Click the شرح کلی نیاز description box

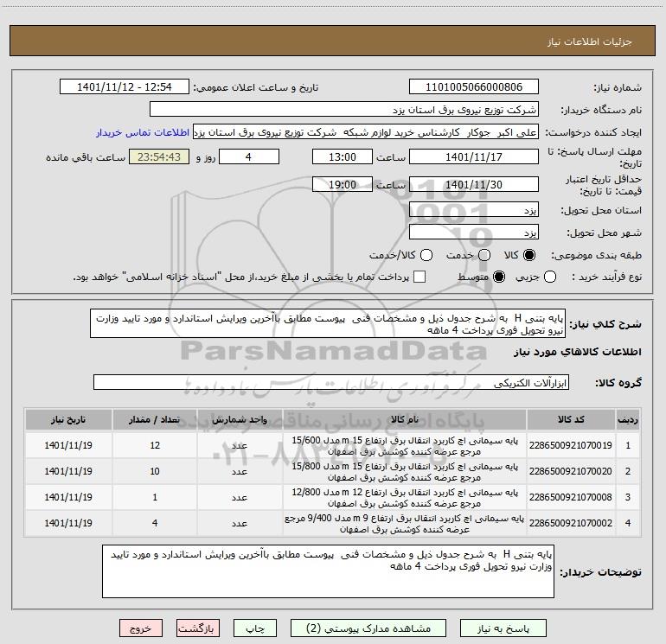[x=328, y=324]
